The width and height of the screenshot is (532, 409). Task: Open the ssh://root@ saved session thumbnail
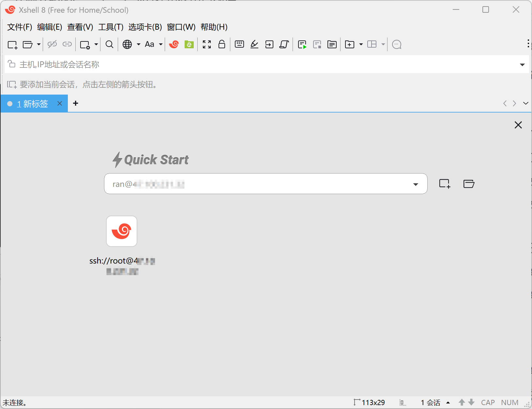pyautogui.click(x=122, y=231)
